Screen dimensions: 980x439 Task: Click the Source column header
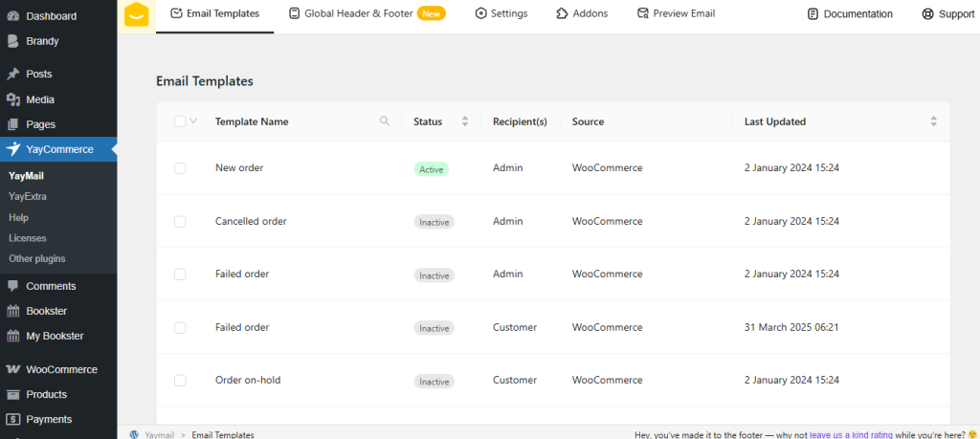[x=589, y=121]
